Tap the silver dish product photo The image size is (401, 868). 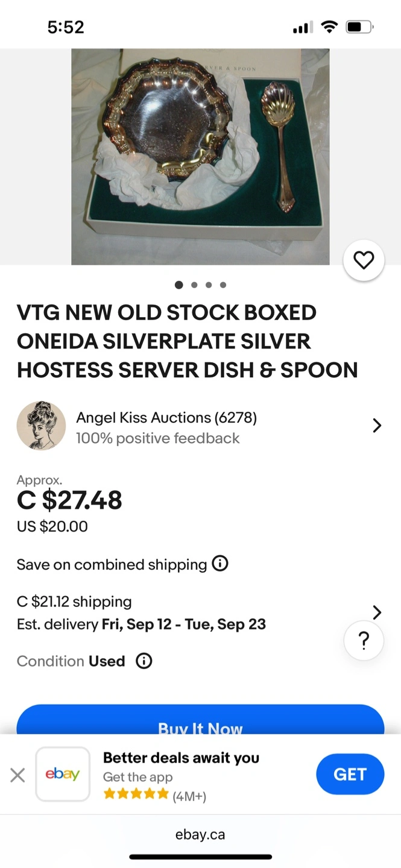pos(200,157)
